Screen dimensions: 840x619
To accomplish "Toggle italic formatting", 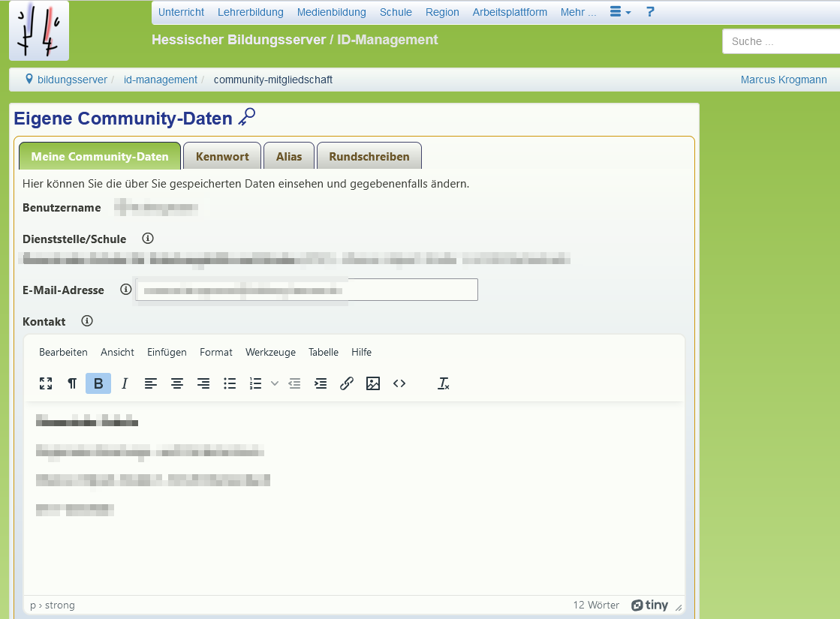I will coord(125,383).
